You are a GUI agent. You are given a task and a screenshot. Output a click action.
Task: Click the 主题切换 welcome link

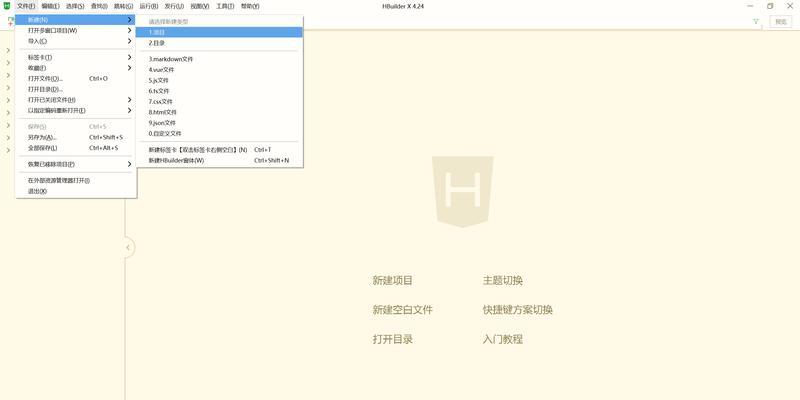503,281
